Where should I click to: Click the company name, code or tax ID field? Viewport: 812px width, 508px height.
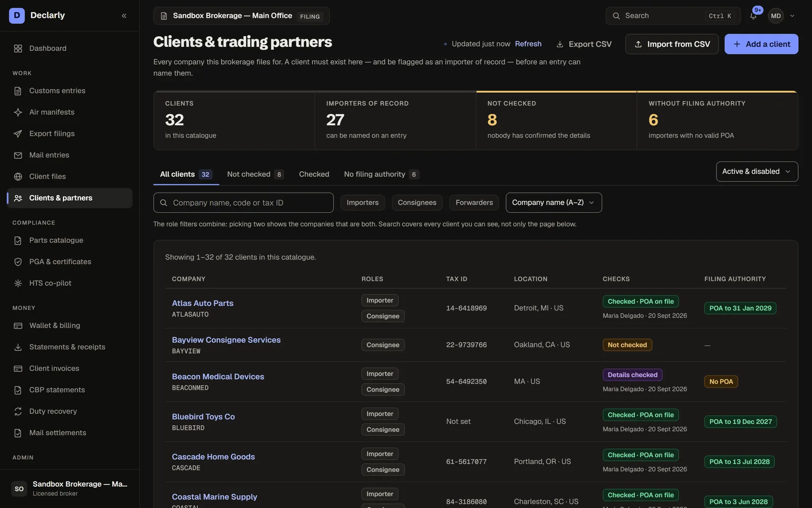click(244, 203)
